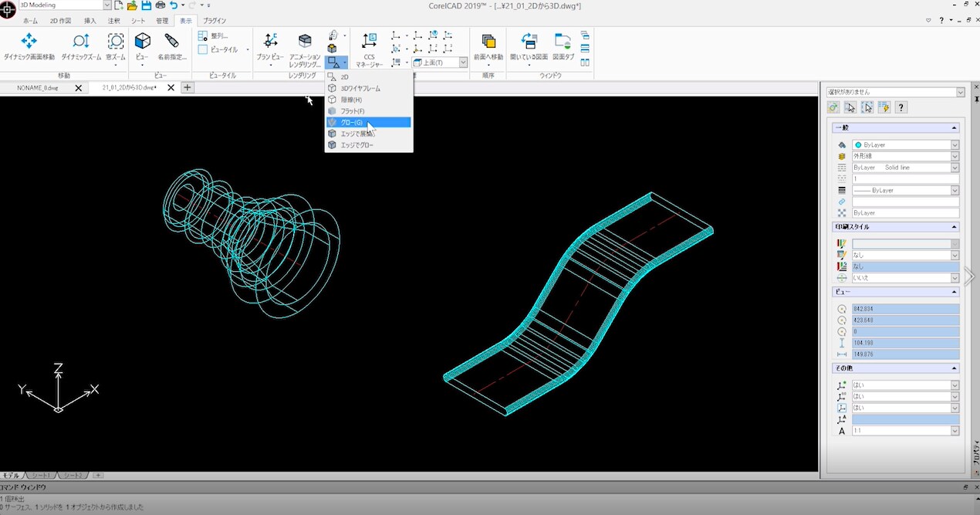The image size is (980, 515).
Task: Click the tile vertically icon in ウィンドウ group
Action: click(585, 63)
